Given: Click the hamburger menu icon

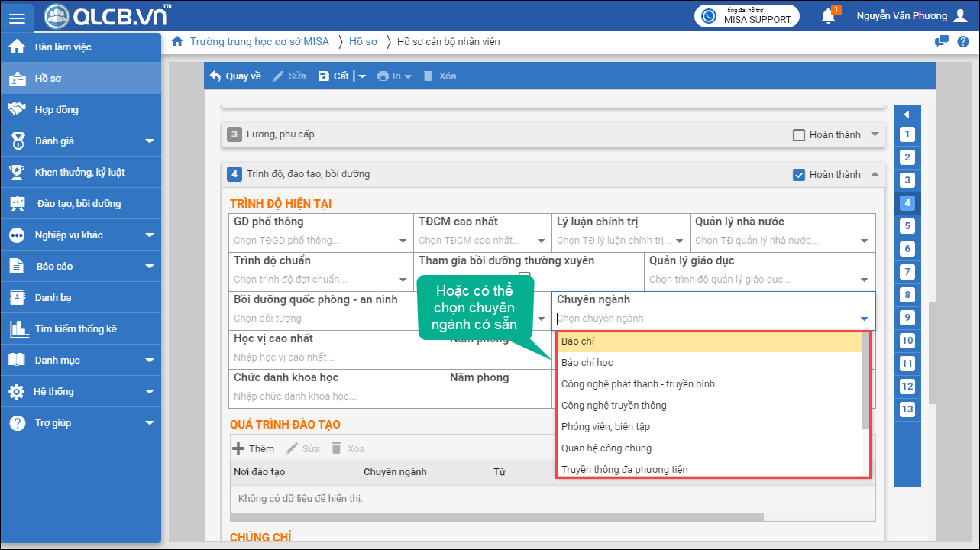Looking at the screenshot, I should click(17, 17).
